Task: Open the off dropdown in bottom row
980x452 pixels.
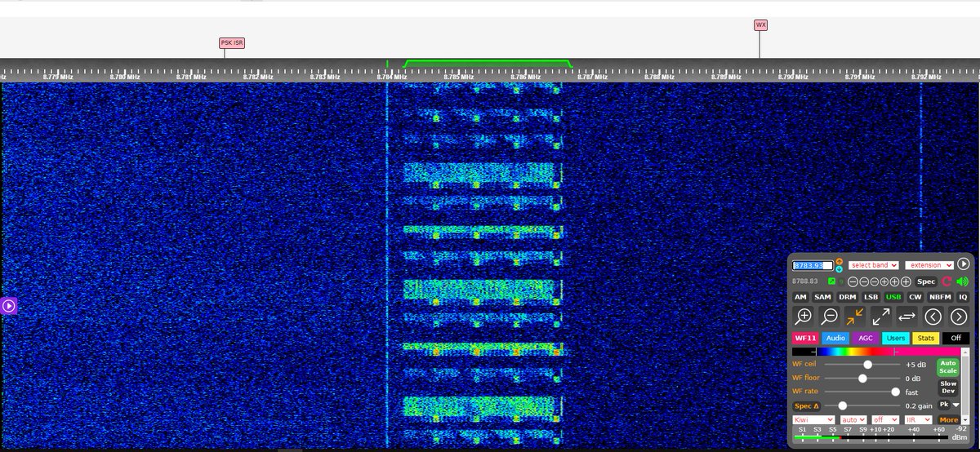Action: click(885, 419)
